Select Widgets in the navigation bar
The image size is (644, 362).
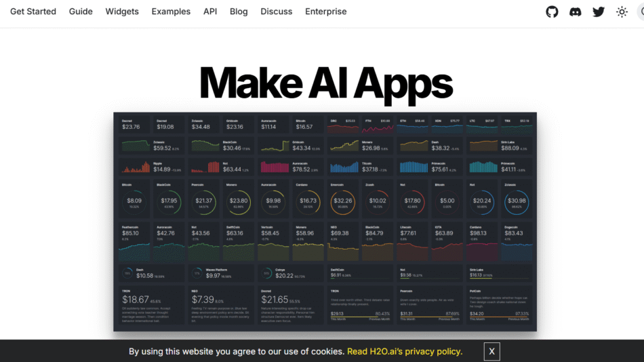point(122,12)
